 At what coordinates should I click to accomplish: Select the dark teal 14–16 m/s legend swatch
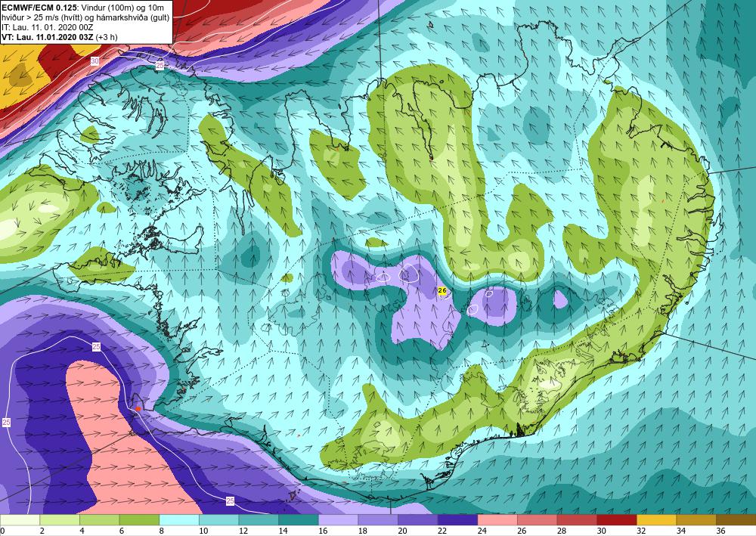tap(299, 519)
